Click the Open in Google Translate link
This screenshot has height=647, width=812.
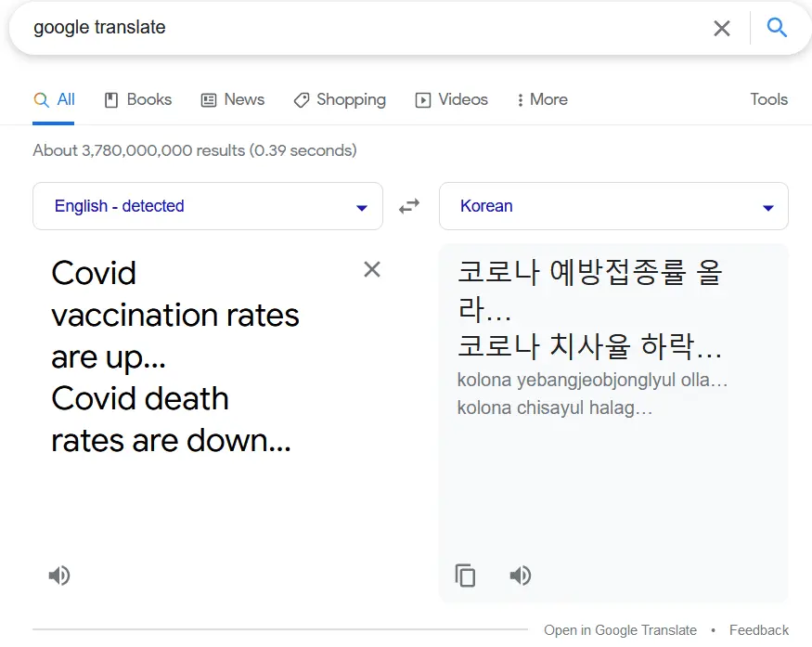620,630
